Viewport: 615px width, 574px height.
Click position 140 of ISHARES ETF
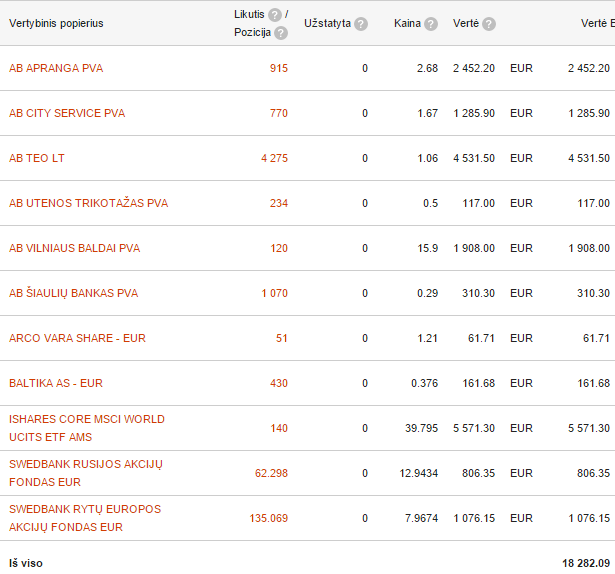coord(279,428)
